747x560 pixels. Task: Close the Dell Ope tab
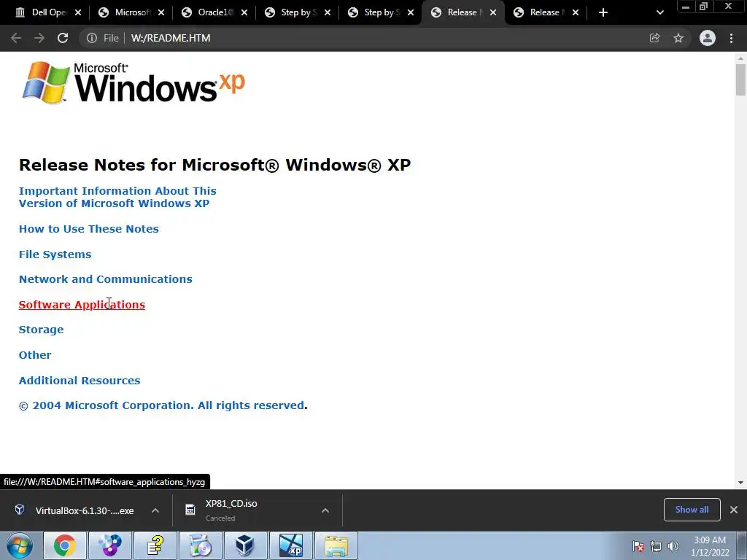click(78, 12)
